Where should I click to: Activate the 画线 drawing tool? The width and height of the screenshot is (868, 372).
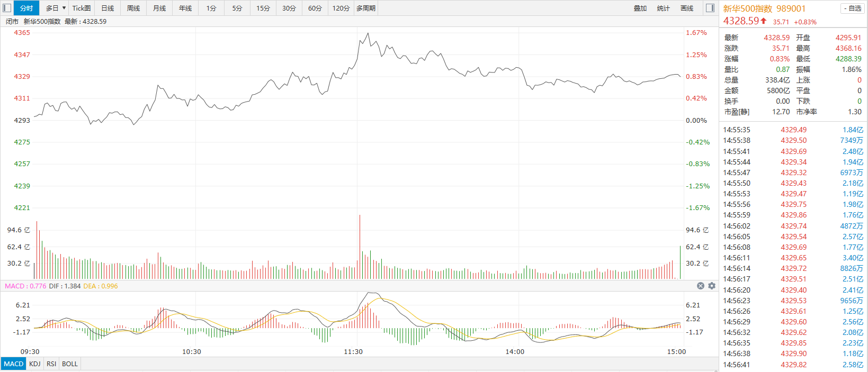[x=687, y=8]
